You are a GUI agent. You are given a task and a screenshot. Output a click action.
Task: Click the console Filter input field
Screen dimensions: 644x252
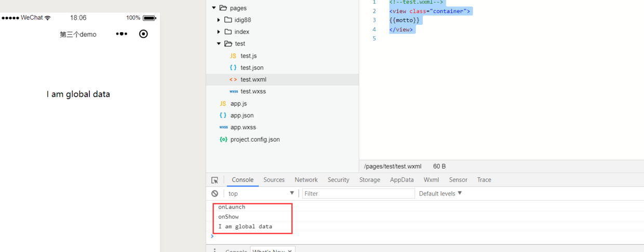point(358,193)
